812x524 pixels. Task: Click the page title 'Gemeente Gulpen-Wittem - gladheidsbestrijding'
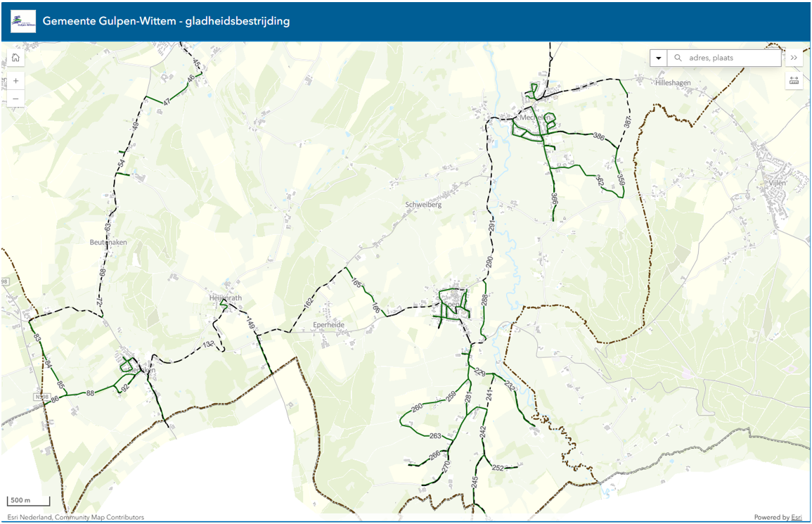166,21
